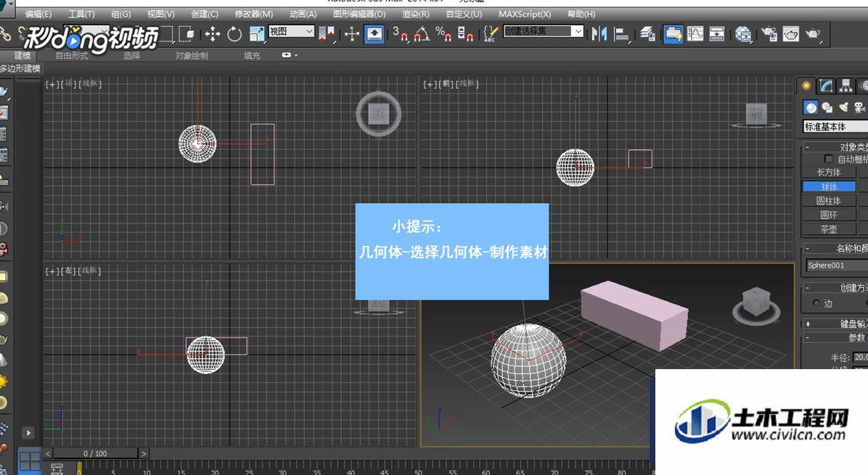Click the Render Production teapot icon
Viewport: 868px width, 475px height.
[x=813, y=34]
